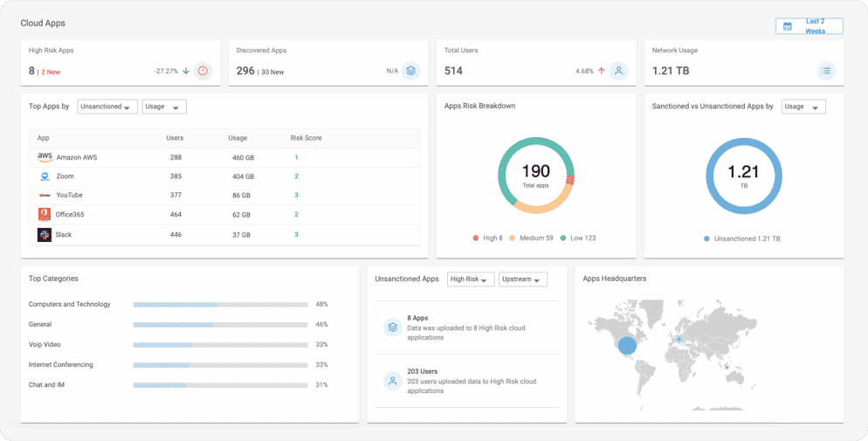868x441 pixels.
Task: Click the Slack 37 GB usage cell
Action: pyautogui.click(x=241, y=235)
